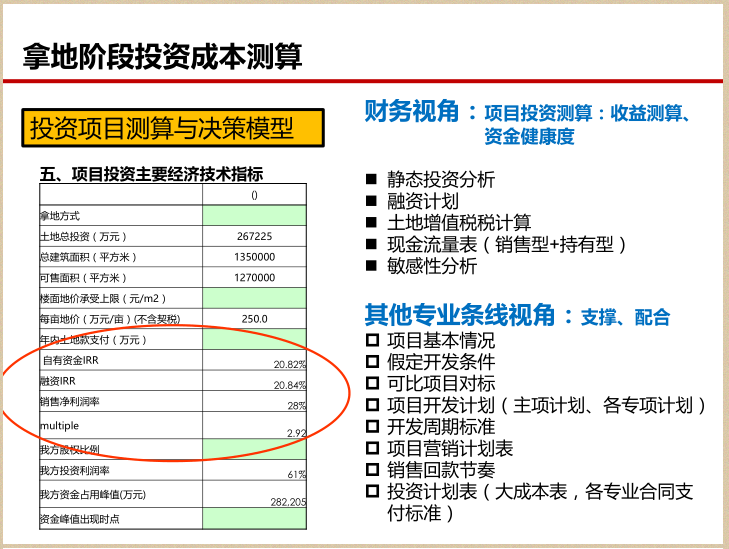
Task: Select the green cell beside 资金峰值出现时点
Action: point(254,519)
